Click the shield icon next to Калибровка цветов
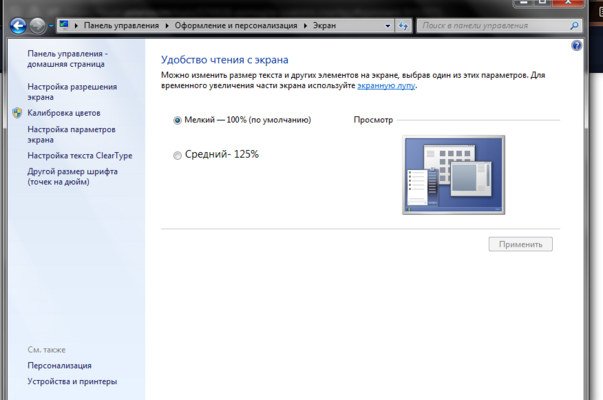The height and width of the screenshot is (400, 603). tap(17, 113)
